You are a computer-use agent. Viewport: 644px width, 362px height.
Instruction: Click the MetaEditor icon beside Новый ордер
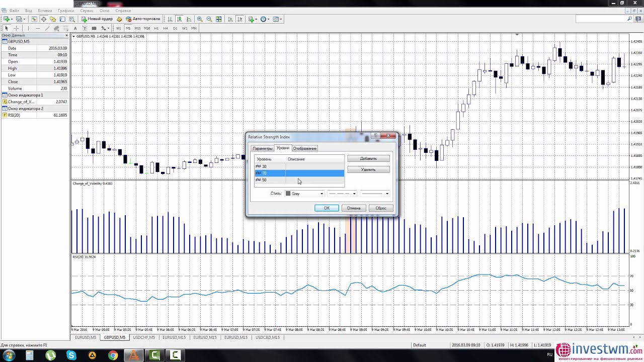pyautogui.click(x=119, y=19)
